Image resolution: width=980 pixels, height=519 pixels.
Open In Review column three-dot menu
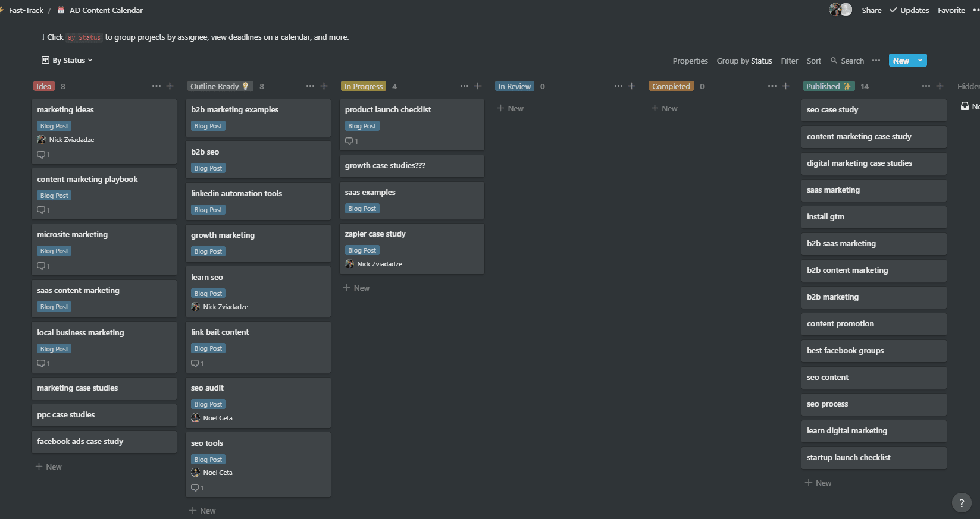618,86
